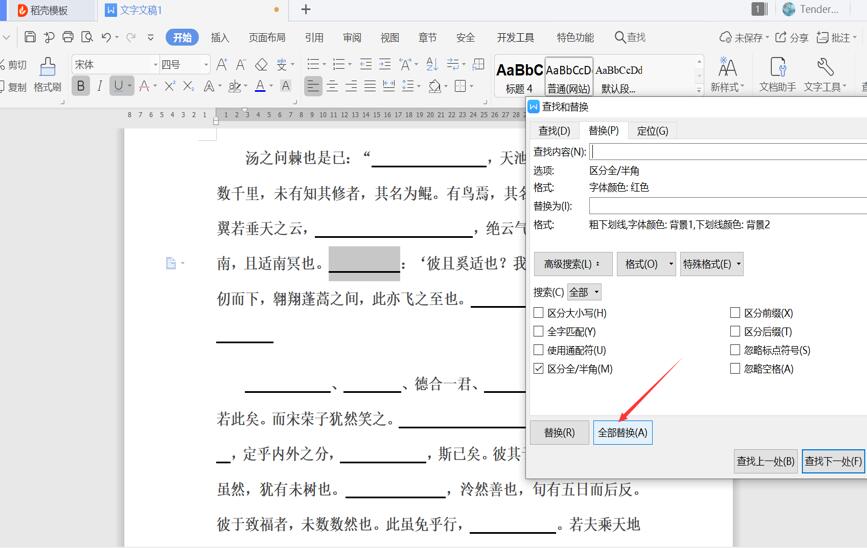Open the Text Tools (文字工具) dropdown

click(x=825, y=75)
